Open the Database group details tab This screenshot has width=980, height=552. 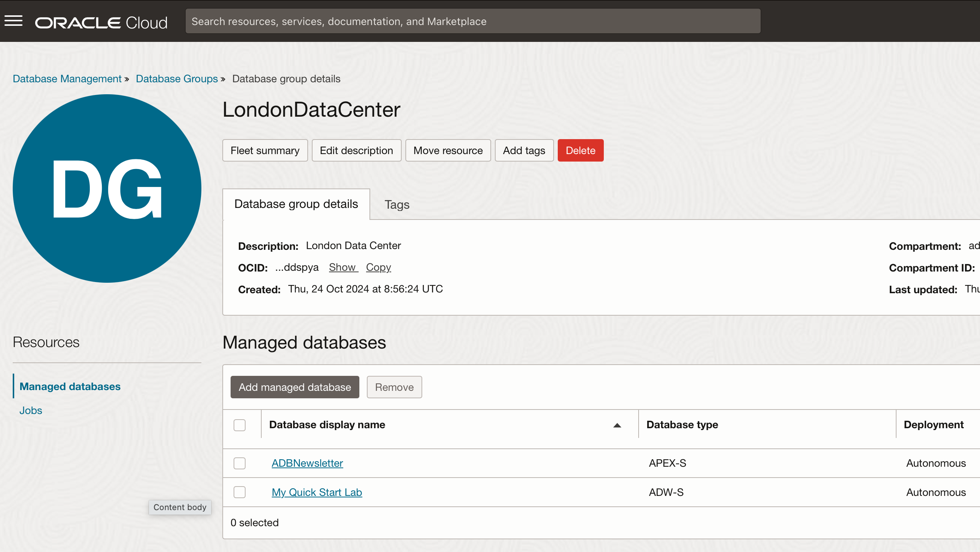click(x=296, y=204)
